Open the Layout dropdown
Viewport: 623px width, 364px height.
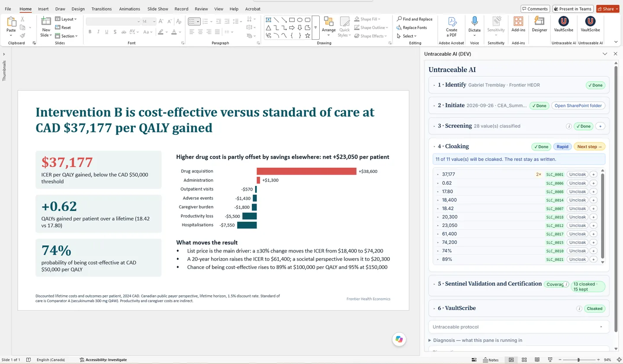(66, 19)
